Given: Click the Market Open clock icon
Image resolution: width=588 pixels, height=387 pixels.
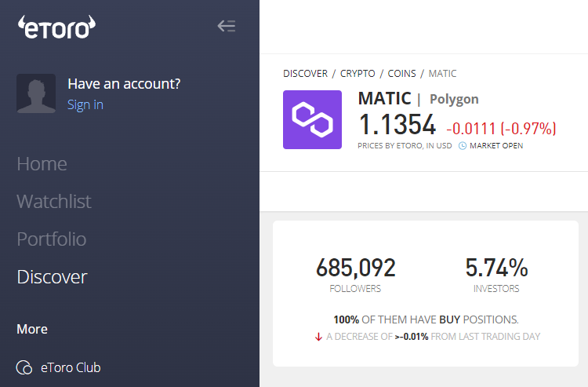Looking at the screenshot, I should [463, 146].
